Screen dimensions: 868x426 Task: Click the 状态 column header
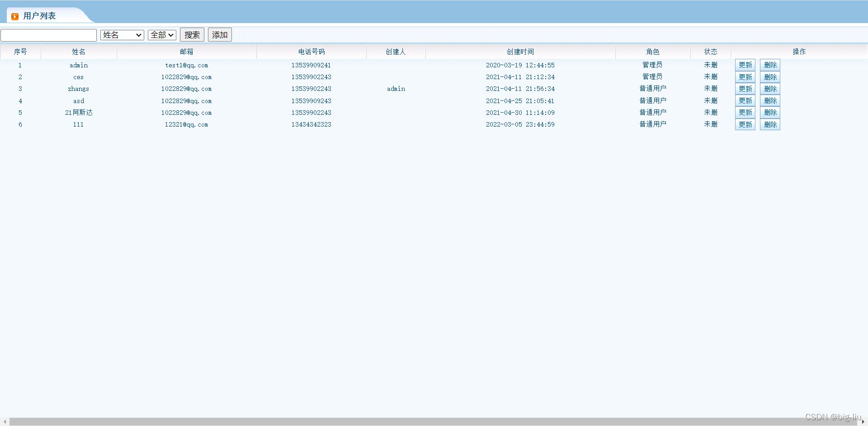[x=711, y=52]
